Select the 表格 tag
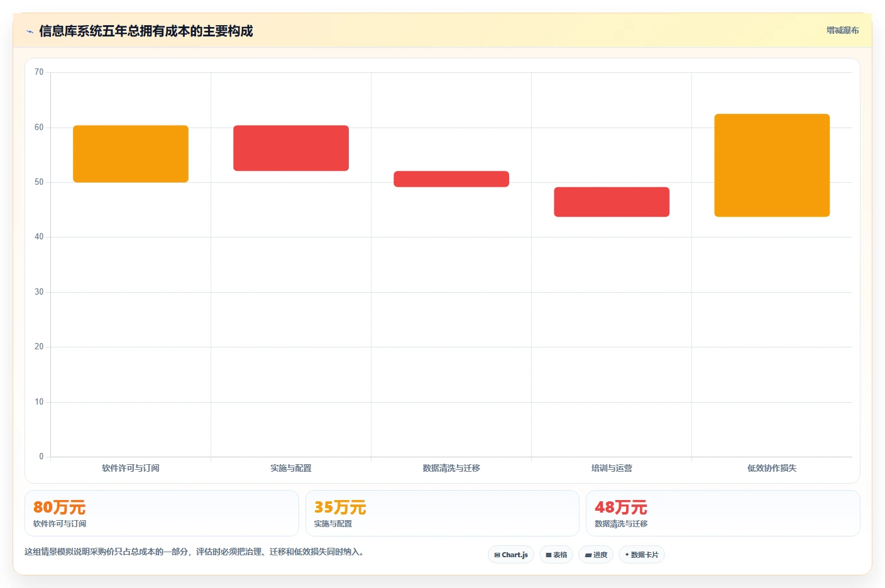This screenshot has height=588, width=885. (556, 555)
